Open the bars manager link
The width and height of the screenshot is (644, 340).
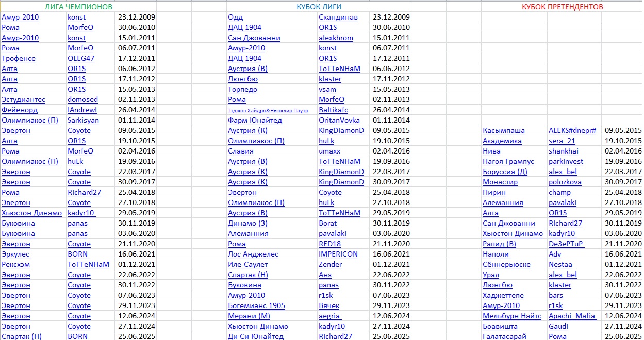(556, 295)
